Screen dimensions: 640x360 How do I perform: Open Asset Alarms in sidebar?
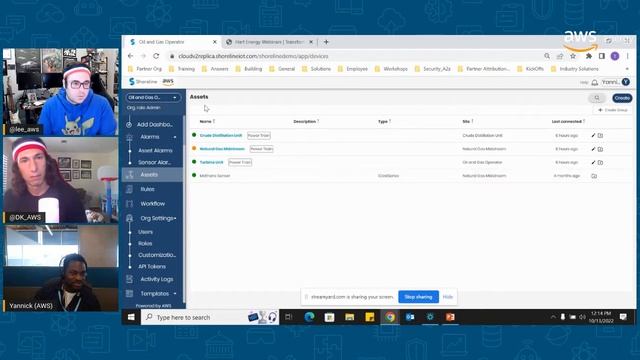click(155, 151)
